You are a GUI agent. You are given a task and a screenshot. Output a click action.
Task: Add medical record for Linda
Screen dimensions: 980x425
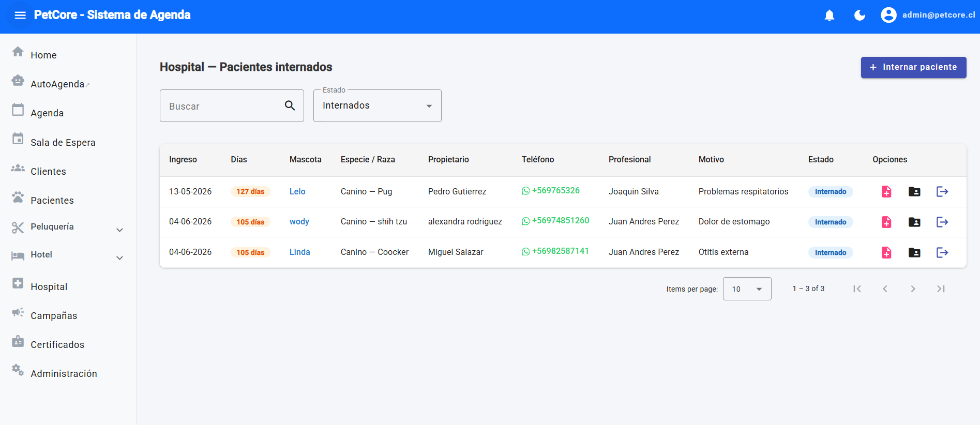(x=886, y=252)
